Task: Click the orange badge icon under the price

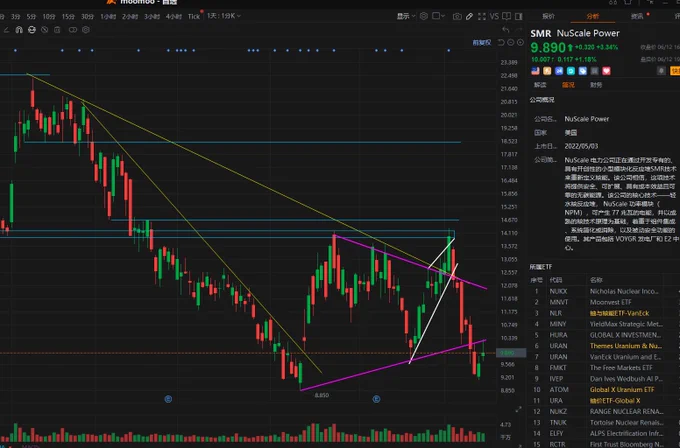Action: coord(547,71)
